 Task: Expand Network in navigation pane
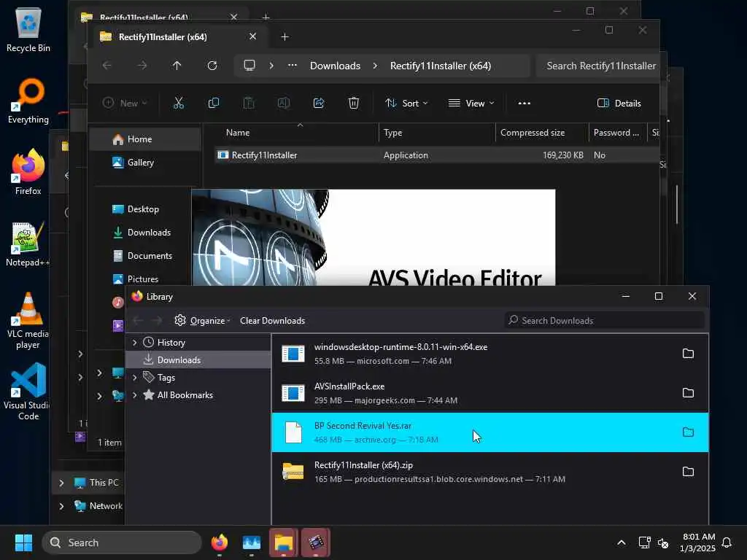pos(61,506)
